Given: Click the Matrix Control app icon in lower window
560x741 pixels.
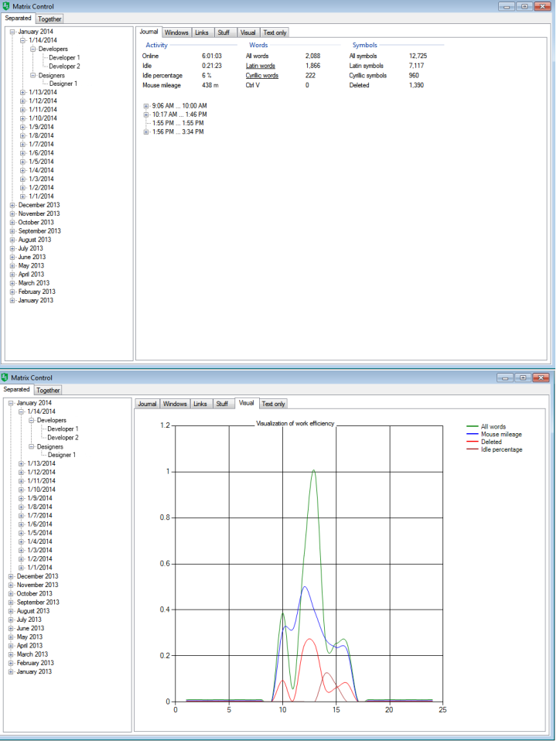Looking at the screenshot, I should (5, 377).
